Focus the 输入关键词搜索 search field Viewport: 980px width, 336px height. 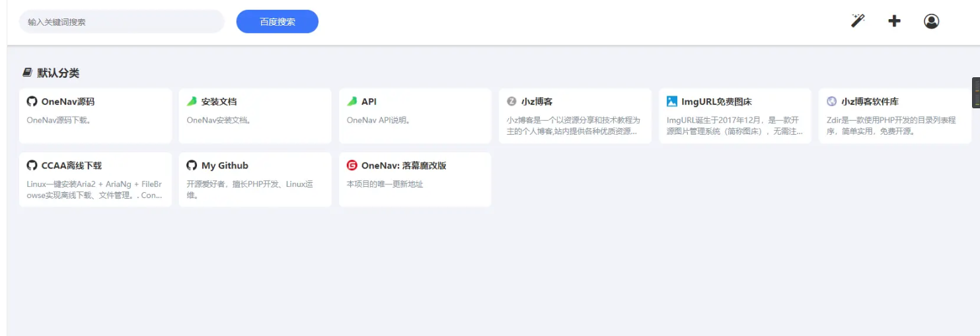pyautogui.click(x=122, y=22)
